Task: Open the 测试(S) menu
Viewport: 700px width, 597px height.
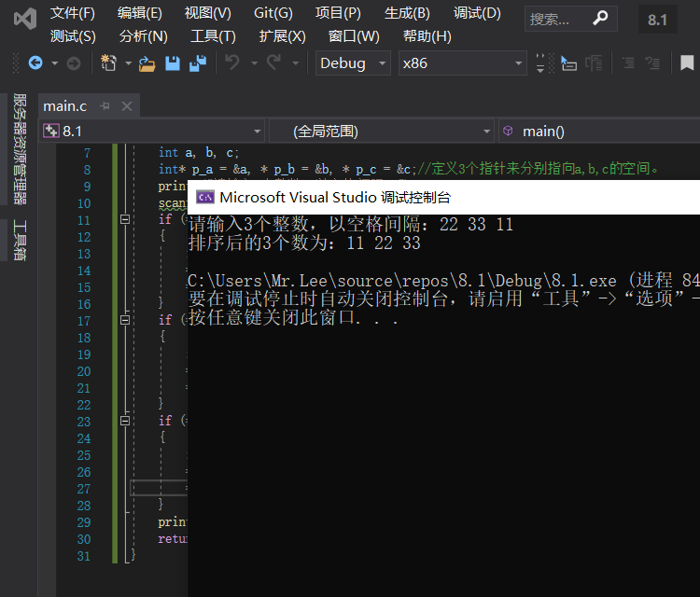Action: [73, 36]
